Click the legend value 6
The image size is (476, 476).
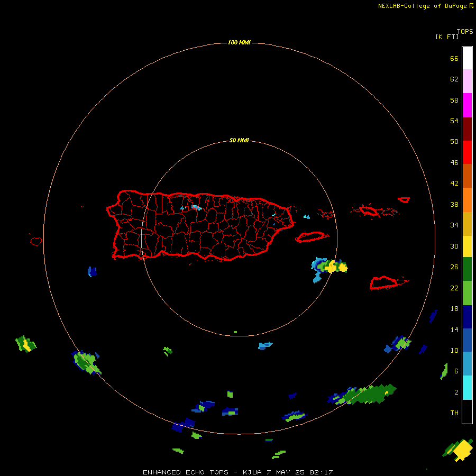tap(456, 371)
